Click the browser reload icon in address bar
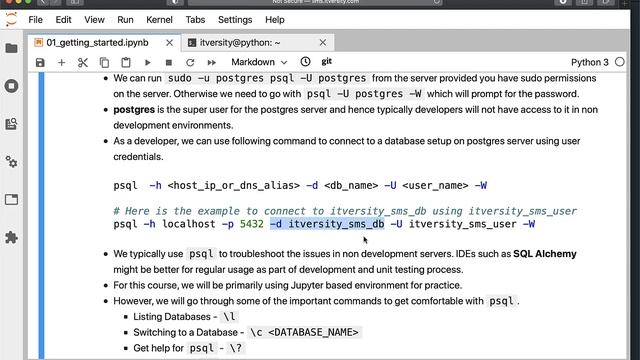The width and height of the screenshot is (640, 360). [x=437, y=2]
